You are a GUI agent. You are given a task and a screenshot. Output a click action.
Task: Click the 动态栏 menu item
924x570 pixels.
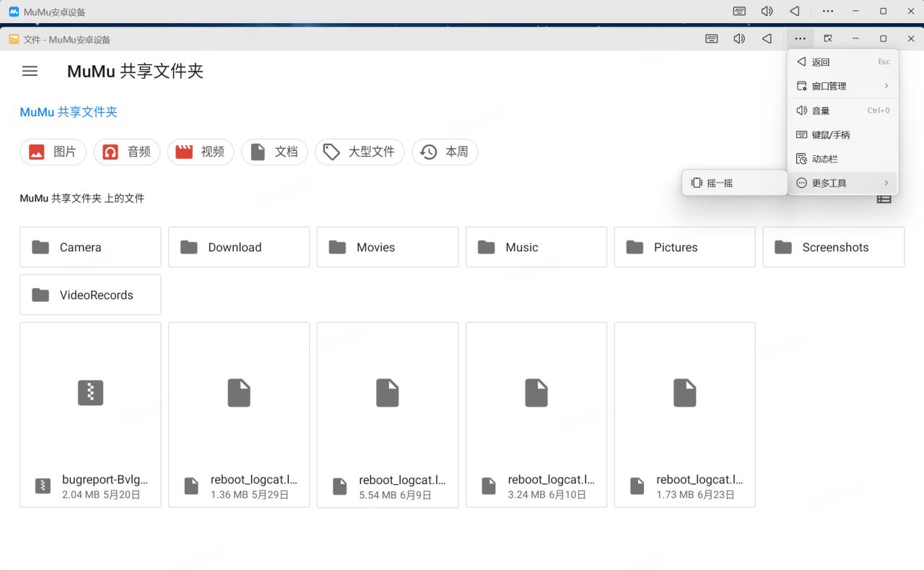(x=842, y=159)
